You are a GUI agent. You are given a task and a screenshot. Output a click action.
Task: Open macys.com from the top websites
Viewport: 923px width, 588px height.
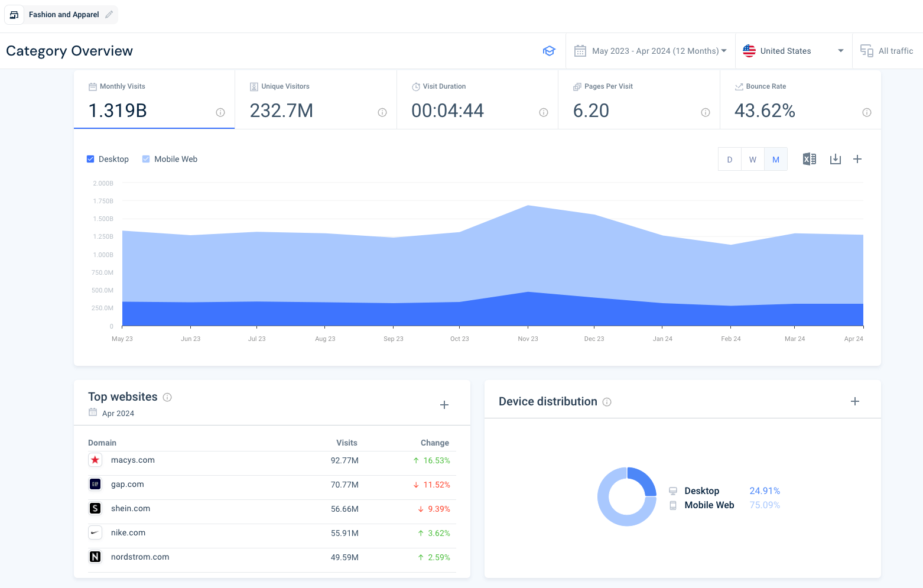133,460
